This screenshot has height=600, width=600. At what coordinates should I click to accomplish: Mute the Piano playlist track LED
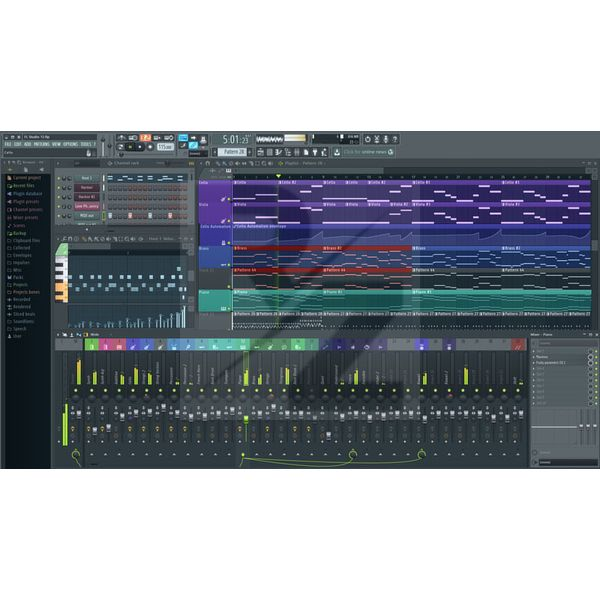[x=229, y=308]
